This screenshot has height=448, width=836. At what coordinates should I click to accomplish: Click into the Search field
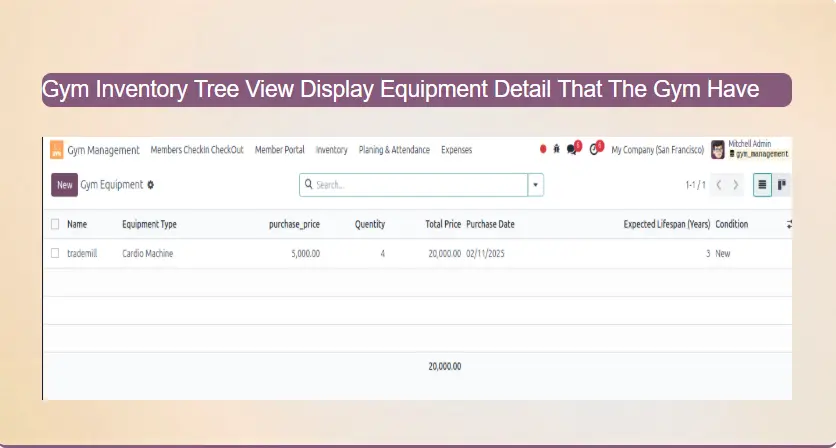click(420, 185)
